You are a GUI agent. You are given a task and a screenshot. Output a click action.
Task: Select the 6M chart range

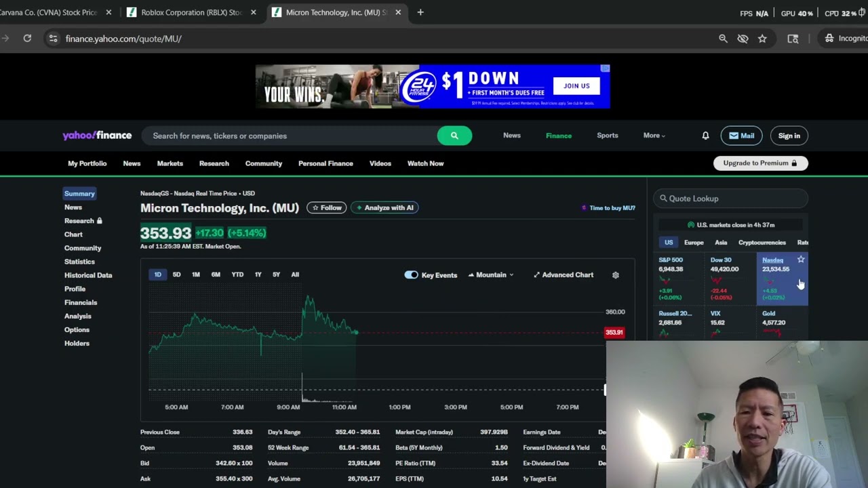click(x=216, y=274)
